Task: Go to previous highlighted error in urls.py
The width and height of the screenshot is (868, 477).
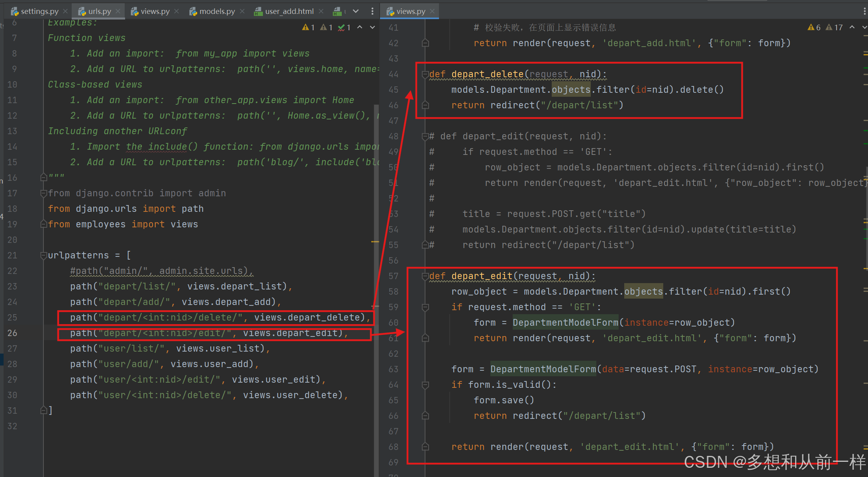Action: coord(360,27)
